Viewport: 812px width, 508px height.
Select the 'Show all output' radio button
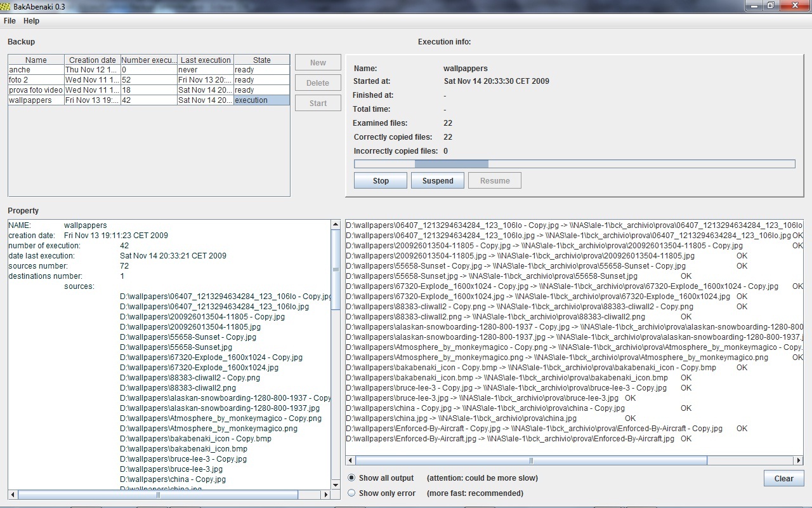point(352,478)
